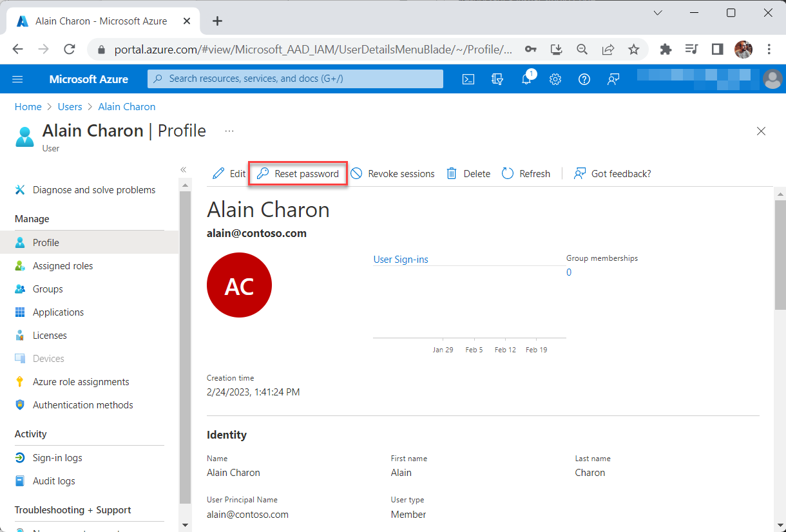Image resolution: width=786 pixels, height=532 pixels.
Task: Click Edit in the profile toolbar
Action: [x=229, y=174]
